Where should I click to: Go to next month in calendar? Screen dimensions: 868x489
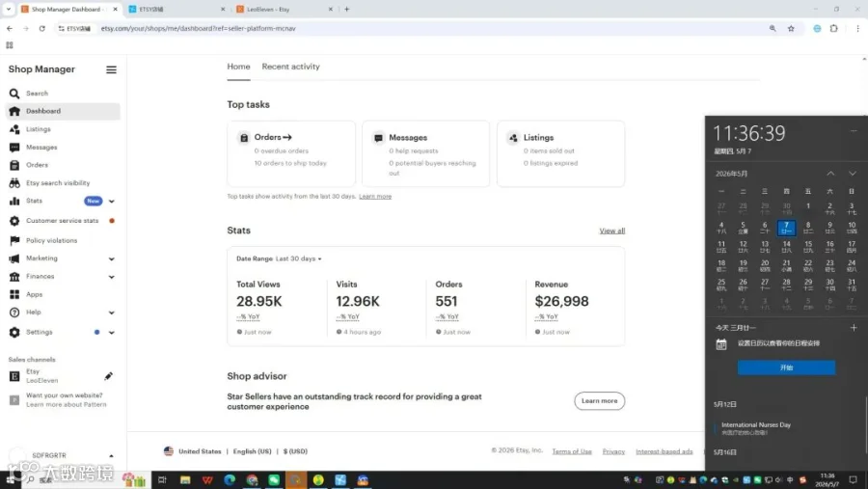(x=852, y=174)
